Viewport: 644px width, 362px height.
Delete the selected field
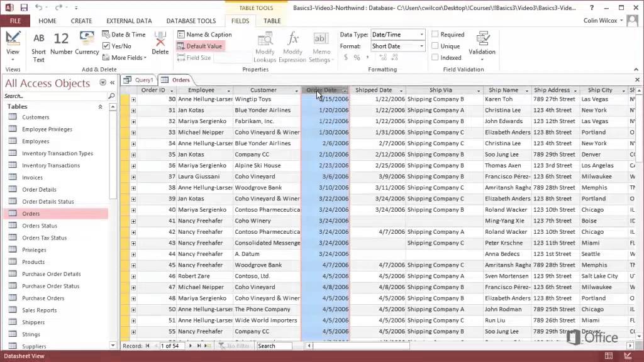(160, 43)
